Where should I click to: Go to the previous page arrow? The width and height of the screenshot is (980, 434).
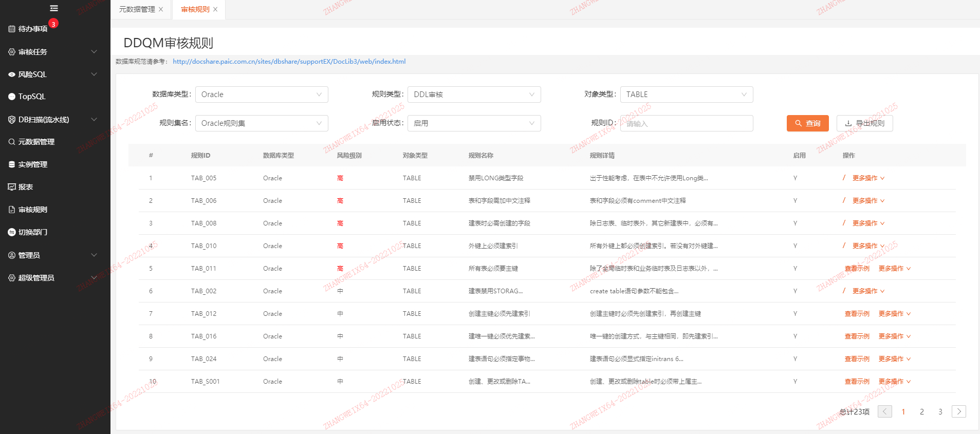pos(885,411)
